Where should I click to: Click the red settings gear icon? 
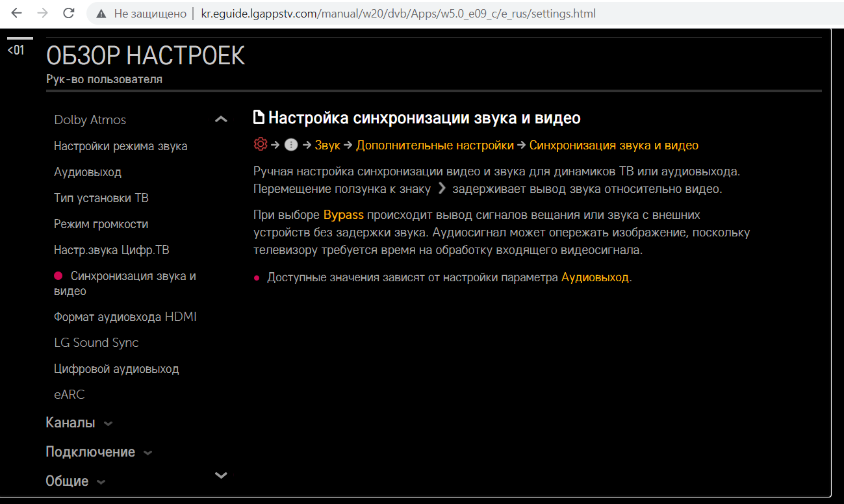(261, 145)
